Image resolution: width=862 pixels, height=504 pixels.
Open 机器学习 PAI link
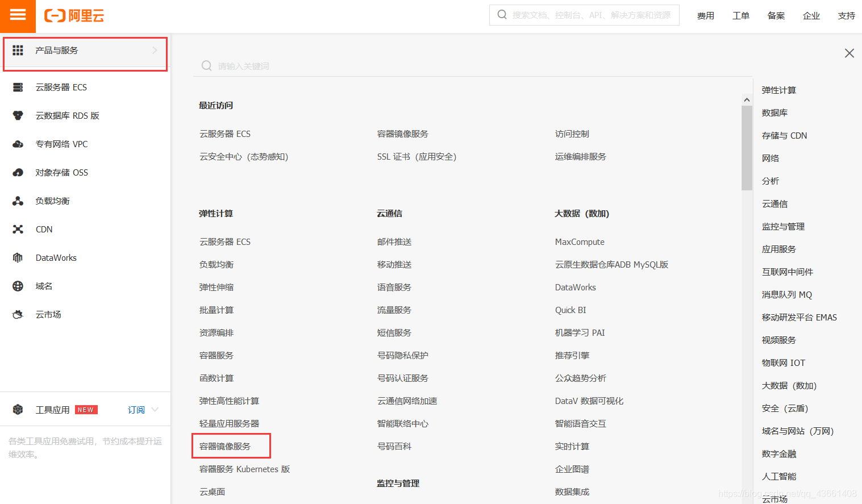[x=580, y=332]
